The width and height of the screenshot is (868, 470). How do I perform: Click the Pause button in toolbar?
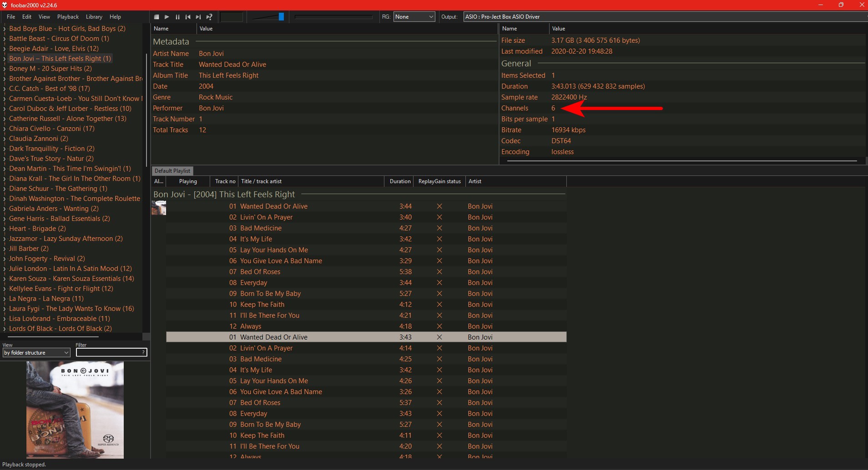[177, 17]
